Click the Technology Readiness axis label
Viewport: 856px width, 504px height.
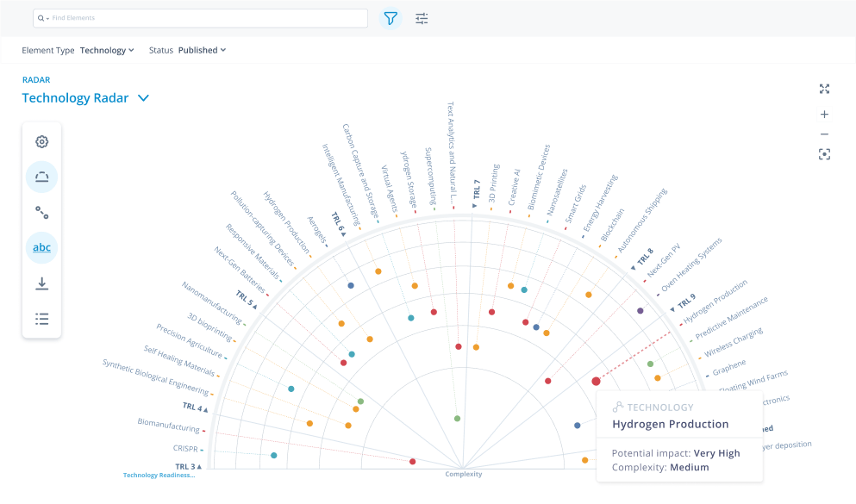pyautogui.click(x=159, y=475)
